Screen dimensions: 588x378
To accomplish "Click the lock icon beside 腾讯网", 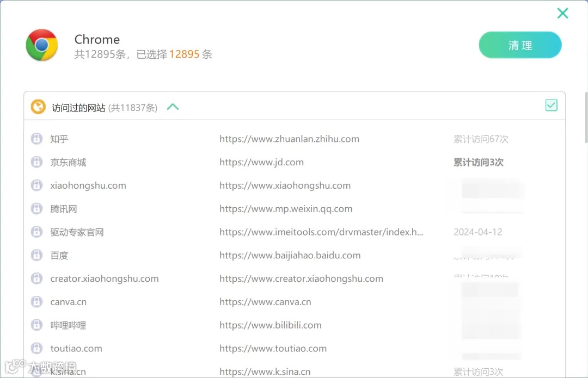I will pos(36,208).
